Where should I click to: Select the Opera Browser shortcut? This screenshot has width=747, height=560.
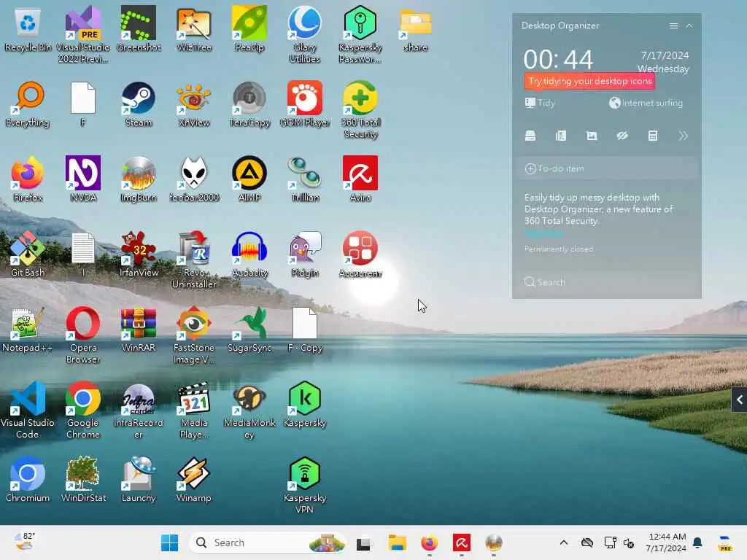[x=83, y=335]
